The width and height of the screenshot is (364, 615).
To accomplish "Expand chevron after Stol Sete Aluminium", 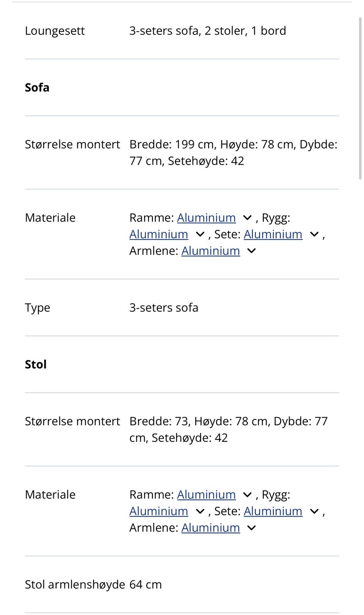I will click(x=314, y=511).
